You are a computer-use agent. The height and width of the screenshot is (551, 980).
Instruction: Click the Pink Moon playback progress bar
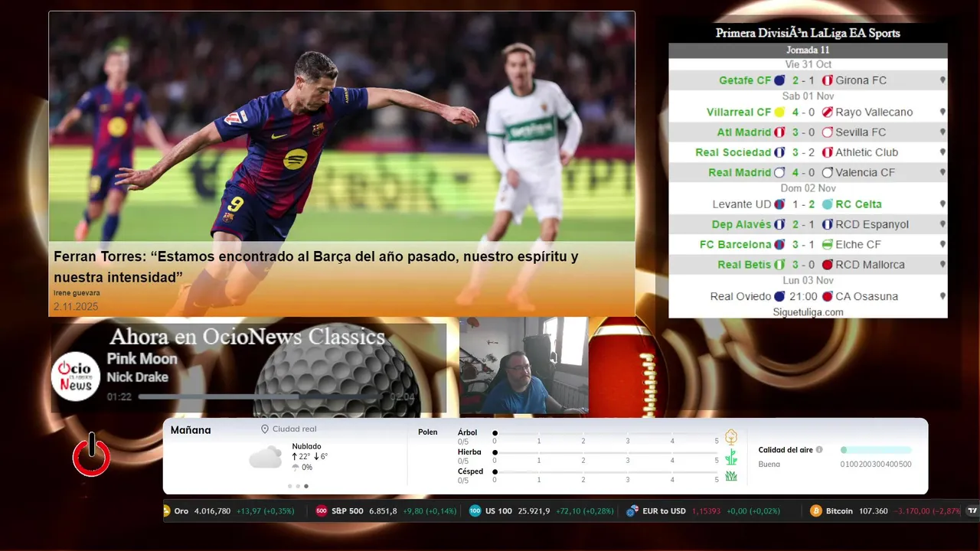click(x=261, y=397)
